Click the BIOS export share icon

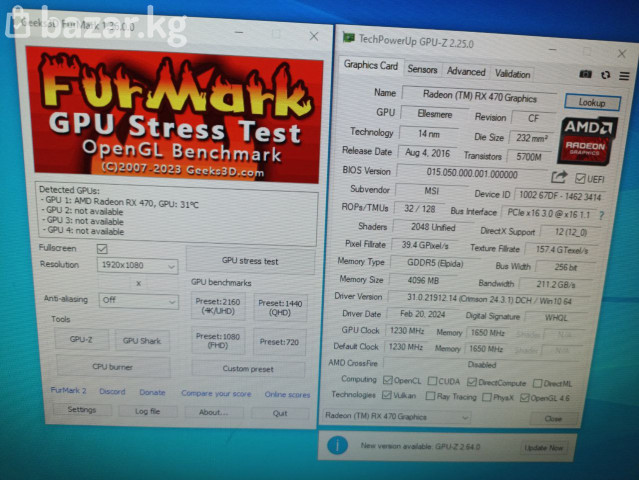(x=559, y=177)
